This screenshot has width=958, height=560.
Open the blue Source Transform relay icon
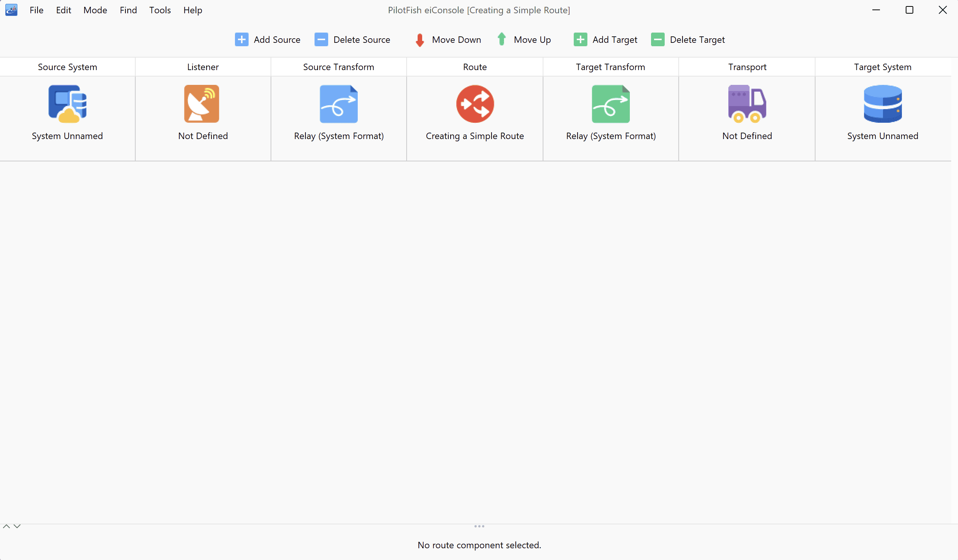339,104
